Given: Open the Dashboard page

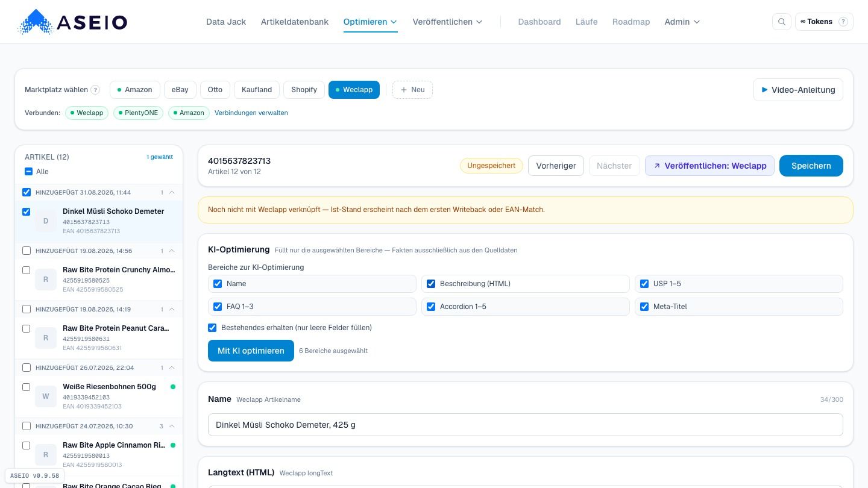Looking at the screenshot, I should pyautogui.click(x=539, y=22).
